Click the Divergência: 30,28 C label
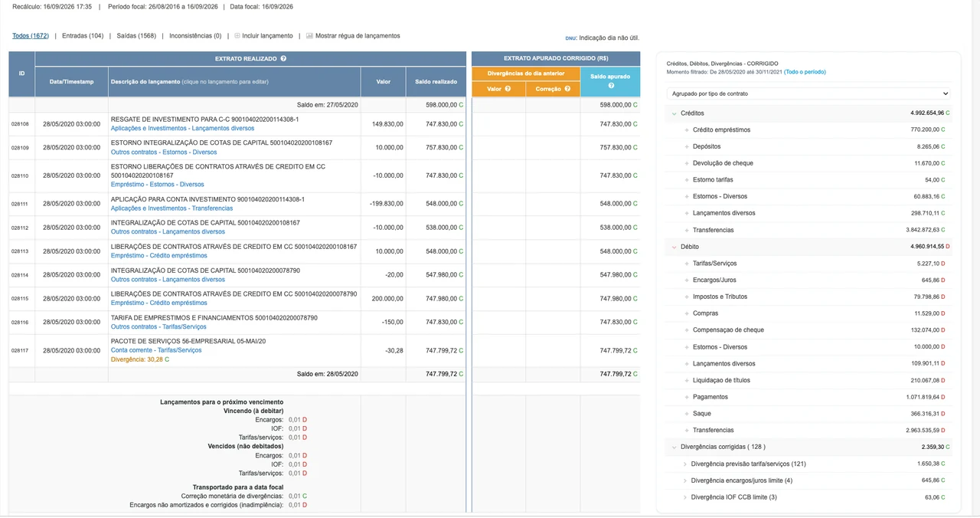The image size is (980, 518). pyautogui.click(x=140, y=359)
